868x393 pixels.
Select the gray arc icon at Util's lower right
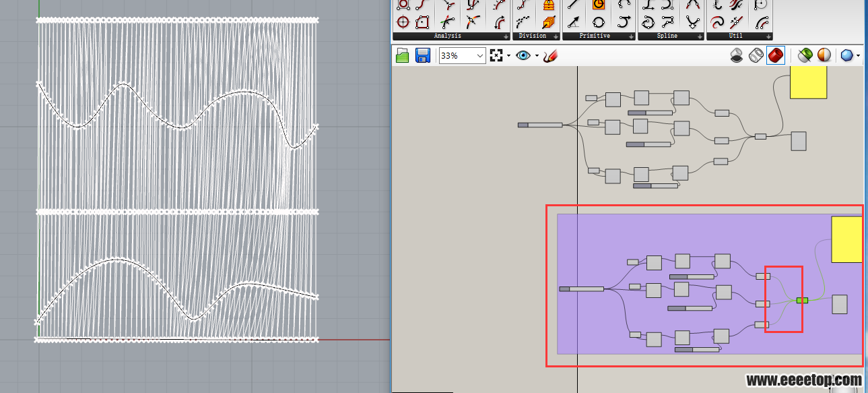pos(762,22)
